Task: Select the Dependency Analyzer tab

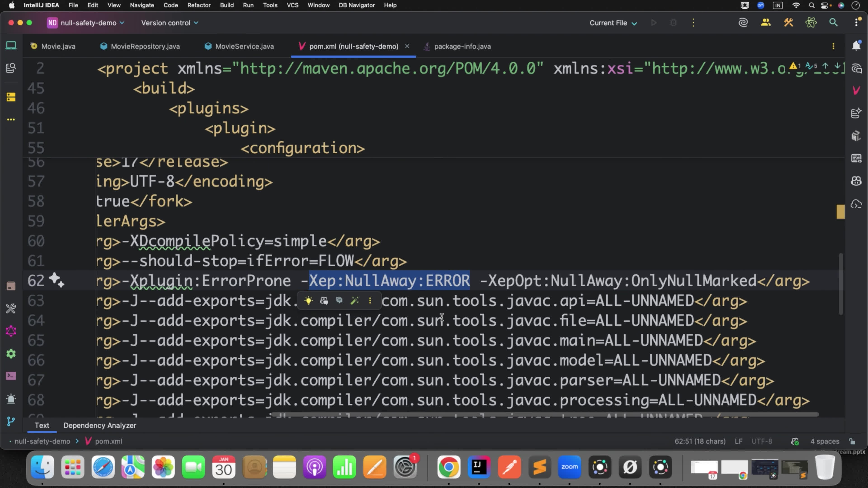Action: pyautogui.click(x=100, y=425)
